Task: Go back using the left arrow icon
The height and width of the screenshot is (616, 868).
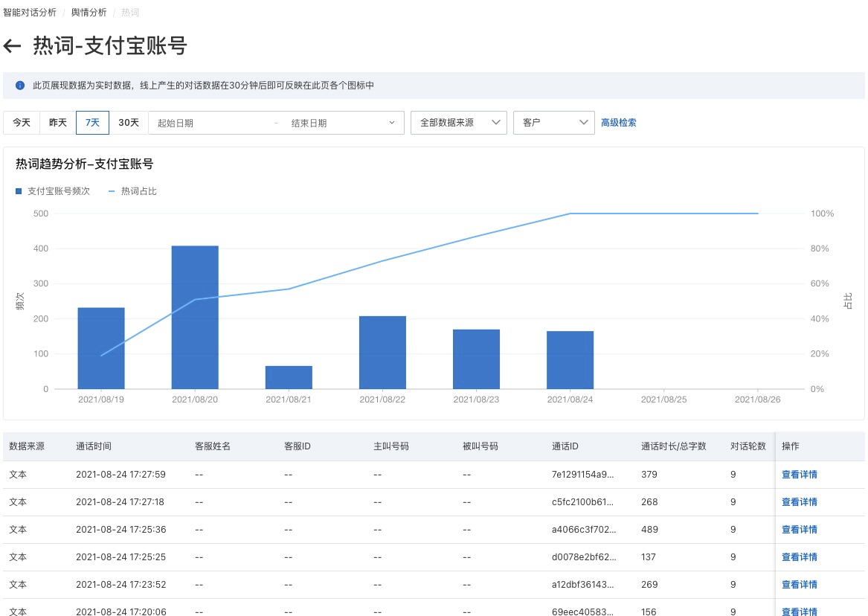Action: click(x=12, y=46)
